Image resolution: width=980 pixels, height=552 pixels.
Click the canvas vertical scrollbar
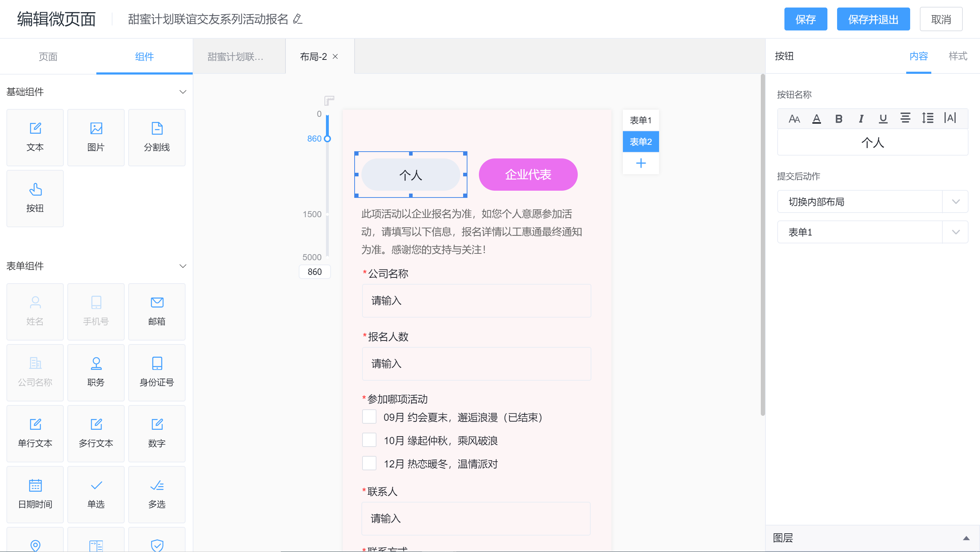(762, 245)
